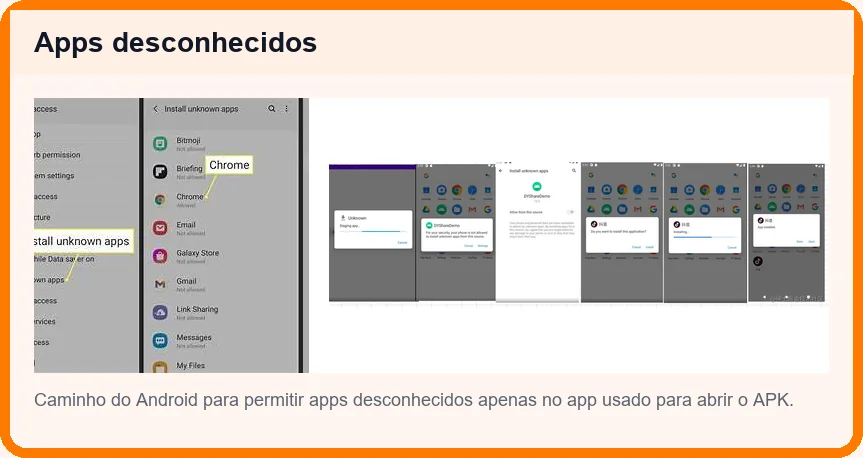Click the 'Apps desconhecidos' heading
Image resolution: width=863 pixels, height=458 pixels.
[176, 42]
